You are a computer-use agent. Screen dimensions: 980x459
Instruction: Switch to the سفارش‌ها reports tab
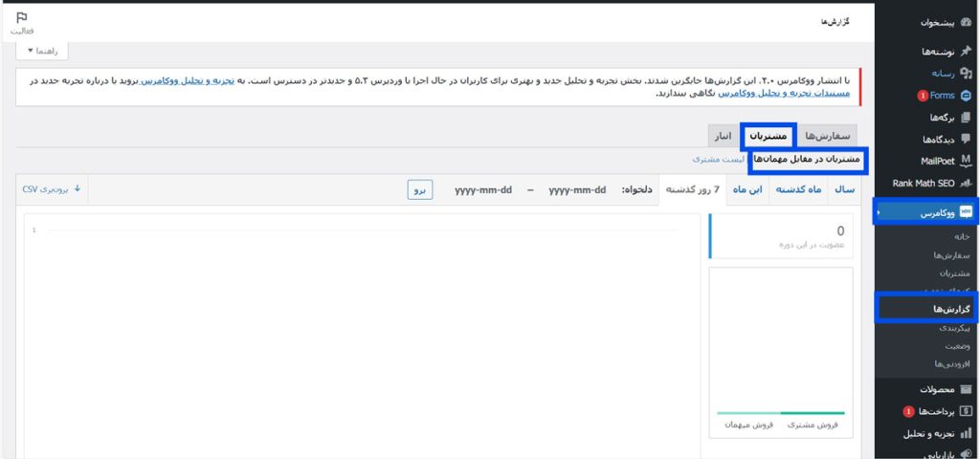828,136
